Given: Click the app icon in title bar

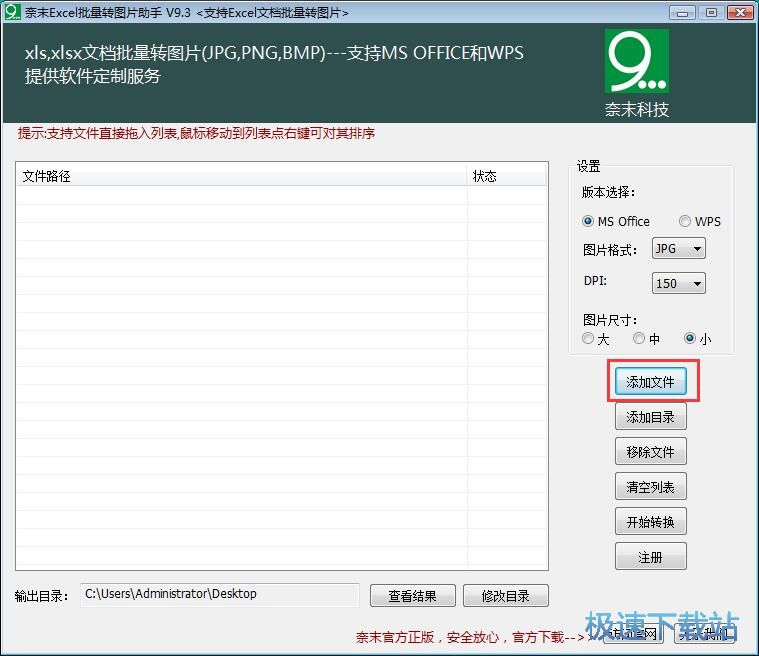Looking at the screenshot, I should (12, 12).
